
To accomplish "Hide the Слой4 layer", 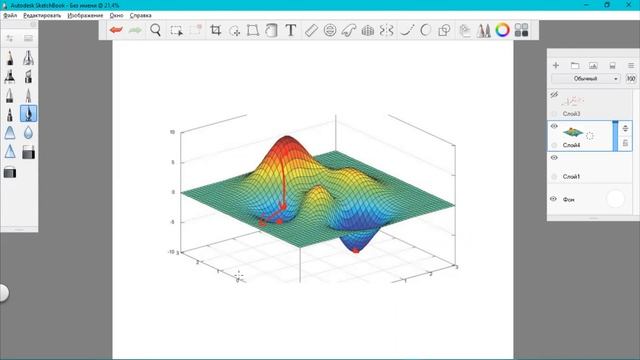I will tap(554, 126).
